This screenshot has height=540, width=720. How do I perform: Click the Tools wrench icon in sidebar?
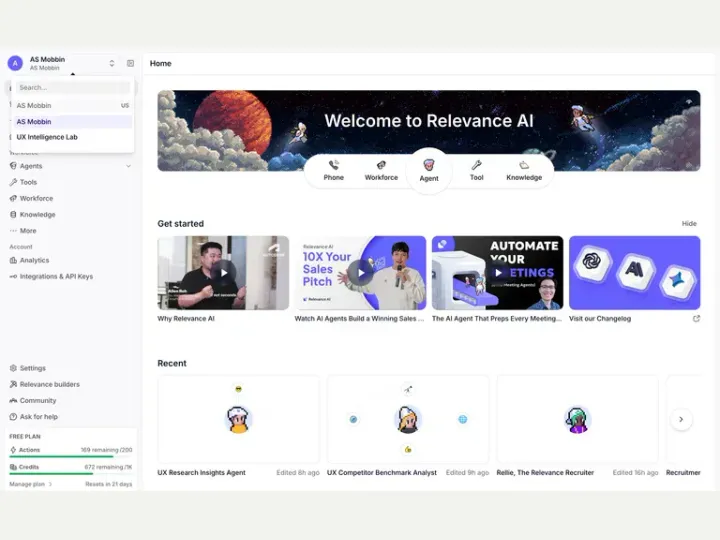coord(13,182)
